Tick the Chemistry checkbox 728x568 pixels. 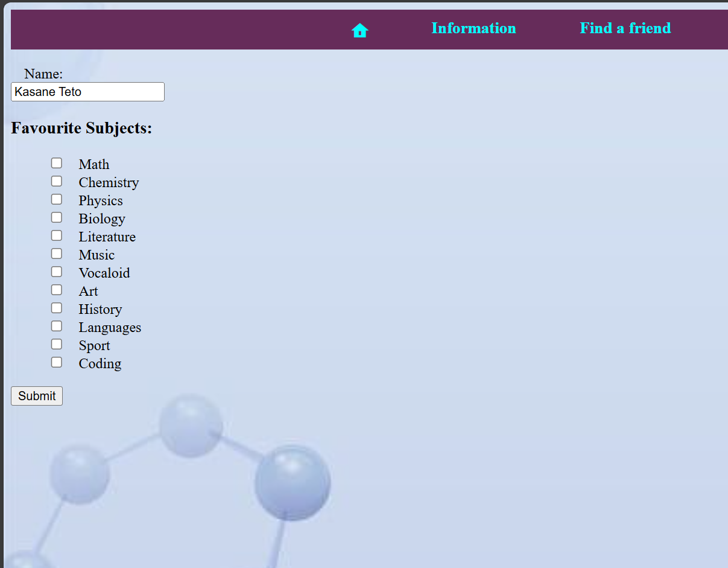[57, 181]
